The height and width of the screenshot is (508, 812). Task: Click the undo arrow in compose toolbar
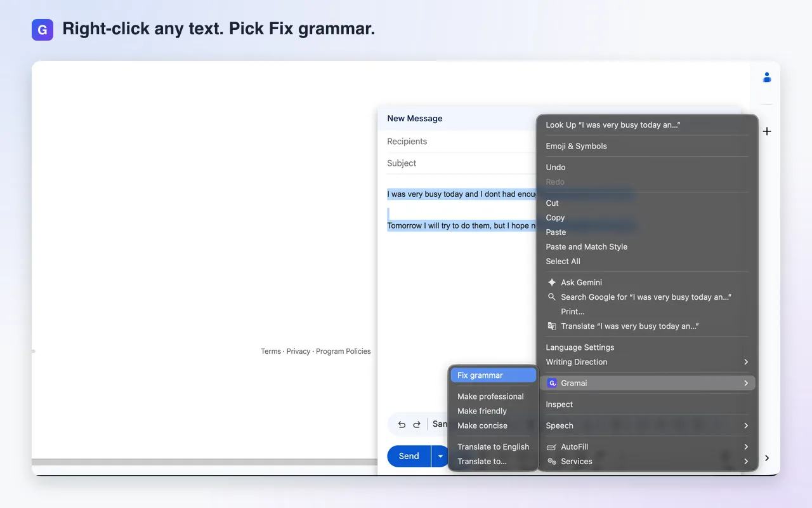pos(402,424)
